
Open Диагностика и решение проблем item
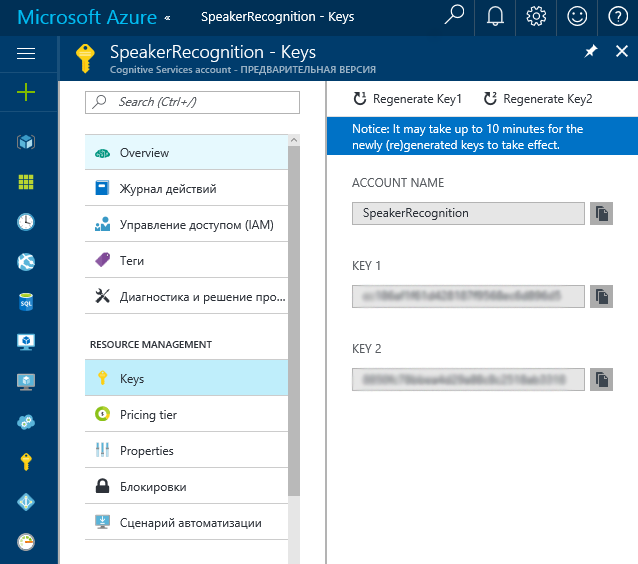(x=186, y=297)
